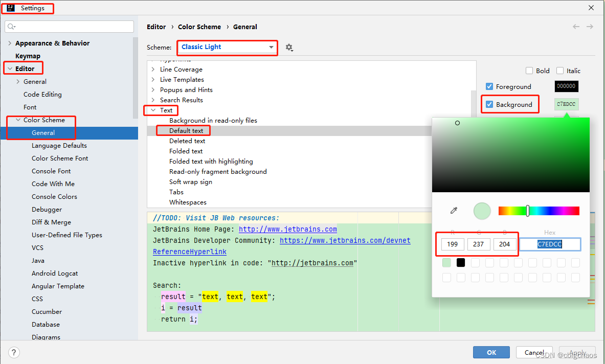The height and width of the screenshot is (364, 605).
Task: Click the ReferenceHyperlink in preview
Action: pyautogui.click(x=189, y=252)
